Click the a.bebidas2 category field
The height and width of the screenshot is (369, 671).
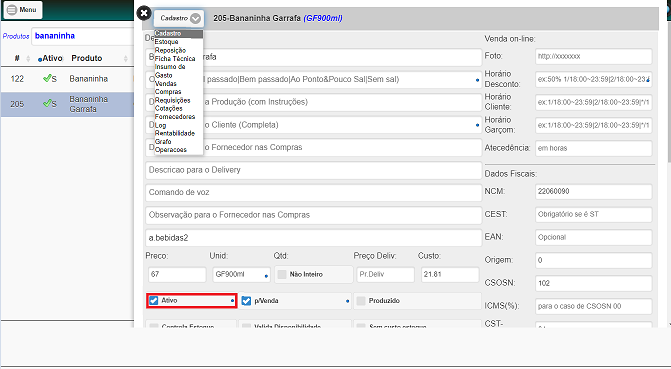[313, 238]
